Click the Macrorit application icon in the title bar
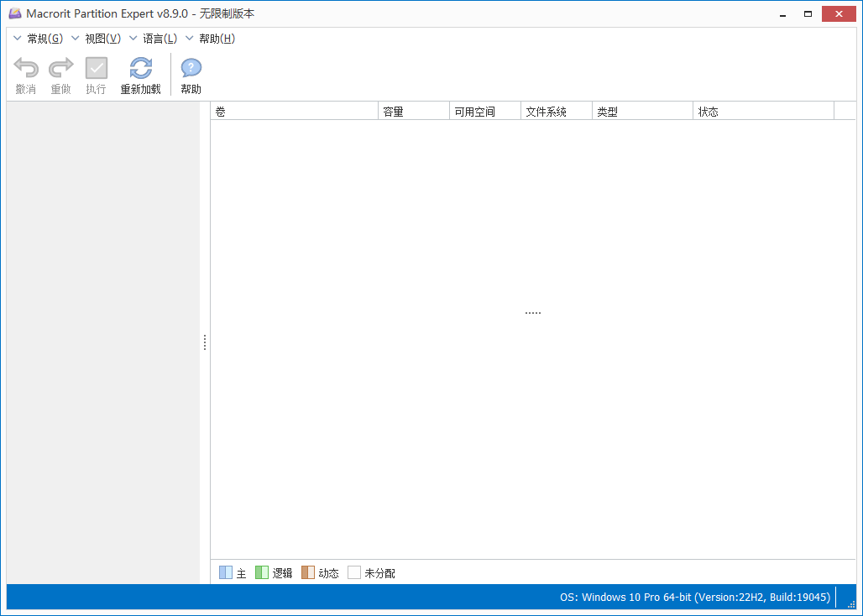 click(x=14, y=13)
